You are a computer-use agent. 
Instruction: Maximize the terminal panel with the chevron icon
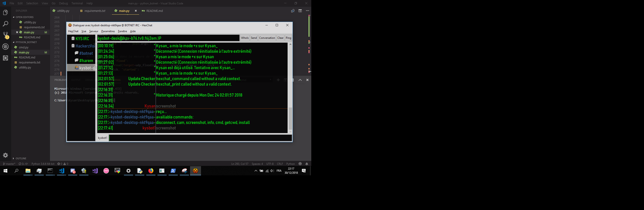coord(300,80)
